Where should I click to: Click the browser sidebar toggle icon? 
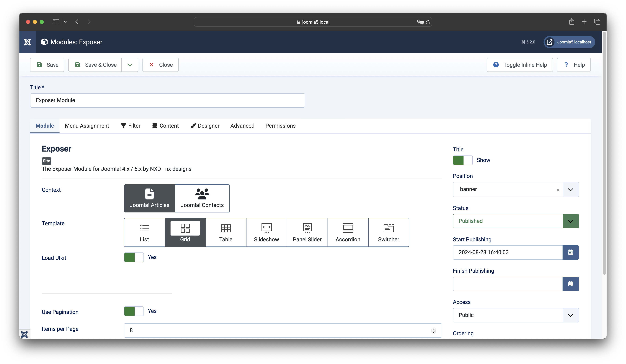(x=56, y=22)
